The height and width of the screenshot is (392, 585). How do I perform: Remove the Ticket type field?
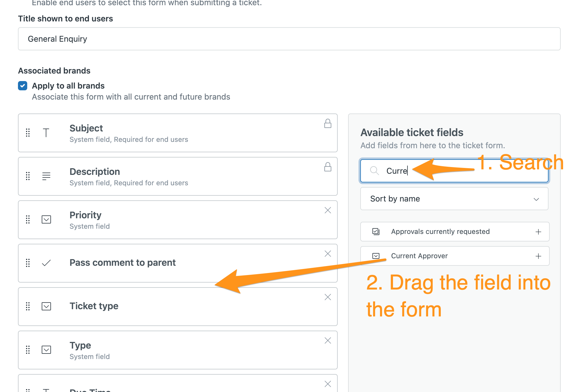[328, 297]
